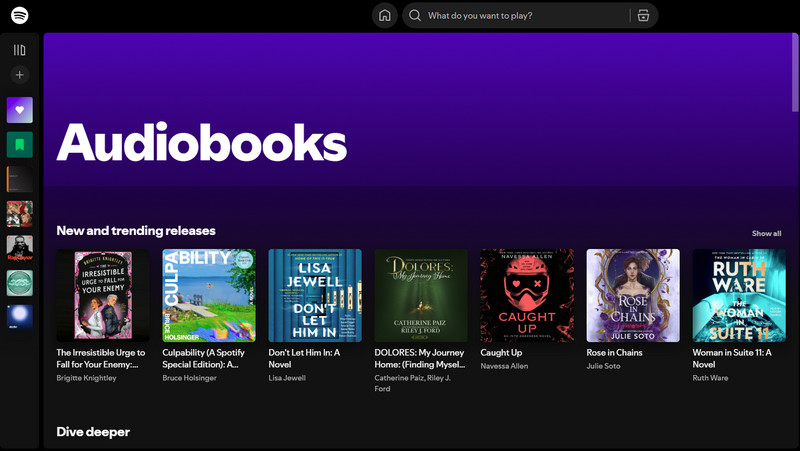Open author Lisa Jewell
Screen dimensions: 800x451
click(287, 378)
